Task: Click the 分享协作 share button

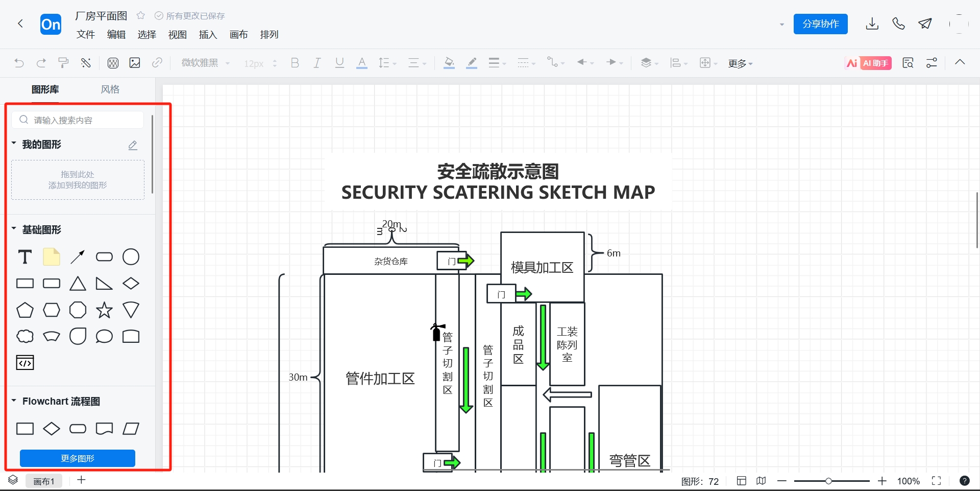Action: pyautogui.click(x=820, y=24)
